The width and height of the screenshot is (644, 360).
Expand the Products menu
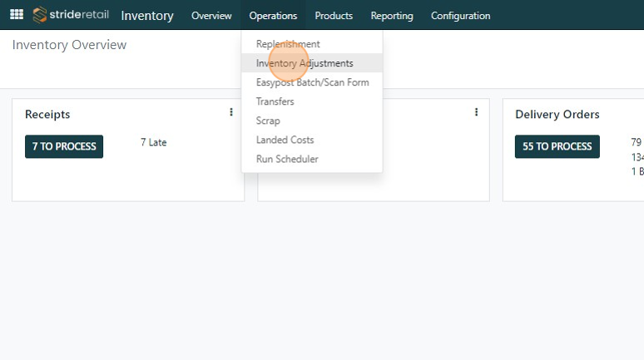pos(334,16)
